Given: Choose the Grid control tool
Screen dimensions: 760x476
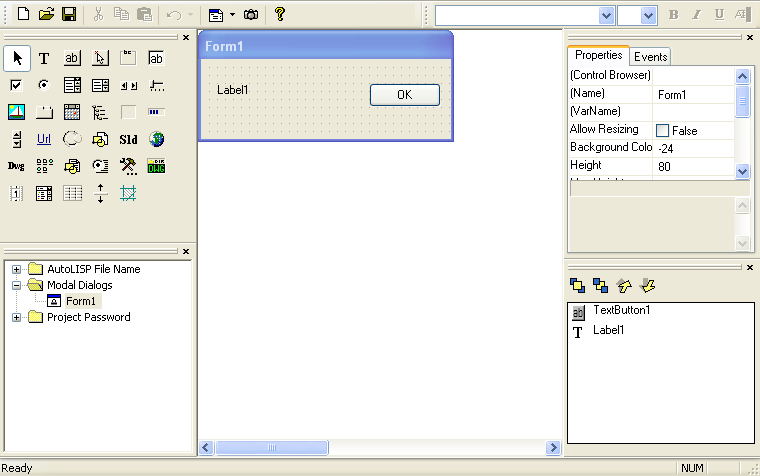Looking at the screenshot, I should (72, 194).
